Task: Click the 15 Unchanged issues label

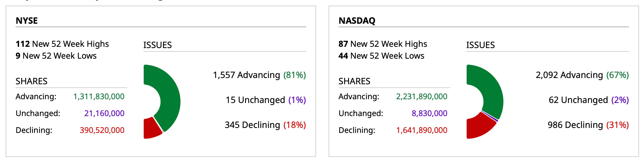Action: pyautogui.click(x=266, y=100)
